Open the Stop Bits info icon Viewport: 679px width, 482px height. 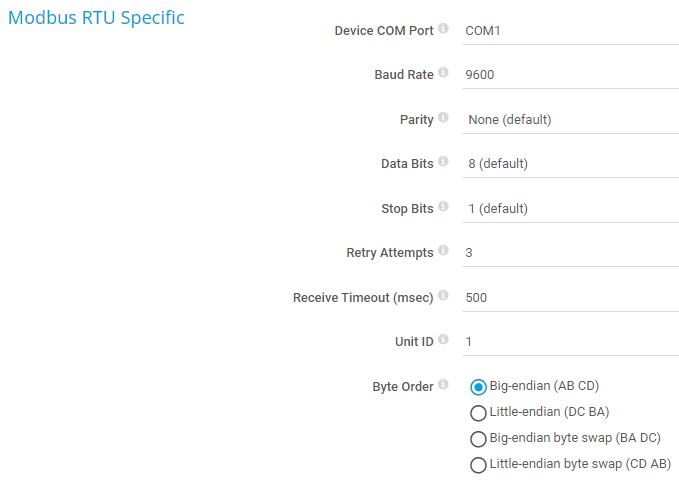[x=443, y=207]
